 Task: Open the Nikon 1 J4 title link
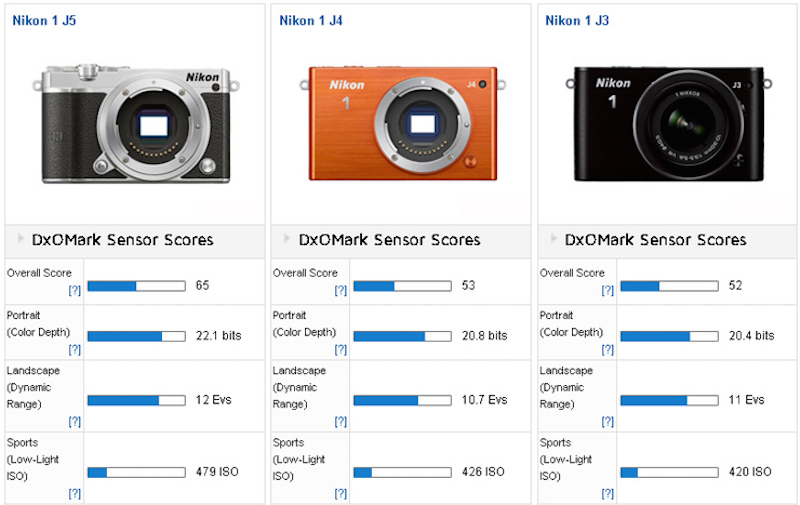tap(313, 19)
